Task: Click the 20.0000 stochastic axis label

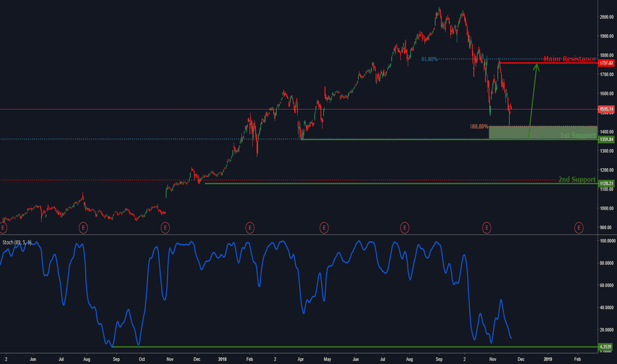Action: [x=606, y=330]
